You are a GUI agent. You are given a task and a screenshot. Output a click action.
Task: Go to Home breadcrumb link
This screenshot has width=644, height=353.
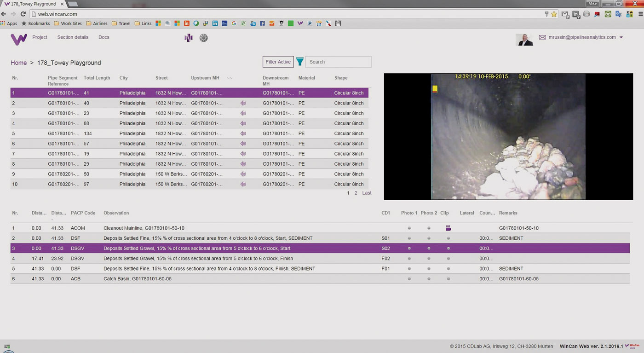click(19, 63)
